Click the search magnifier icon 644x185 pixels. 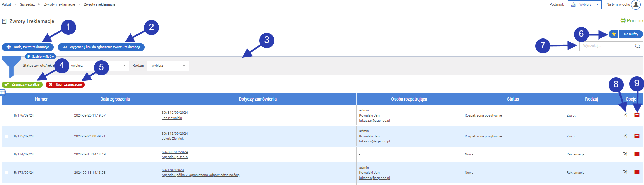click(x=638, y=46)
